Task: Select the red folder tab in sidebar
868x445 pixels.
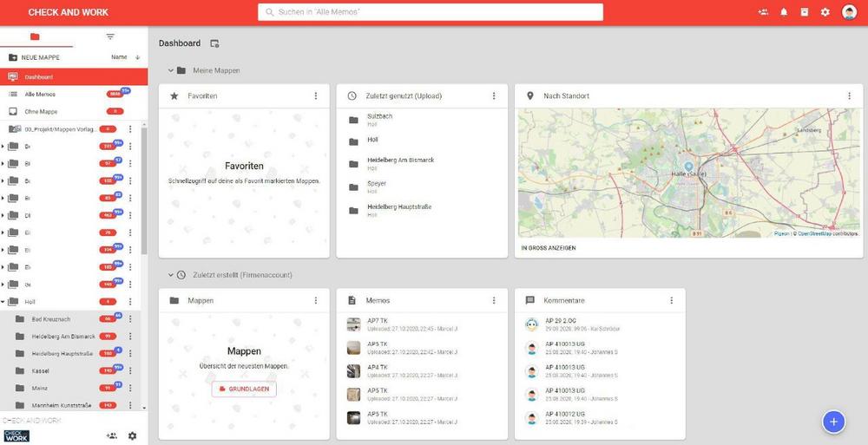Action: pyautogui.click(x=35, y=36)
